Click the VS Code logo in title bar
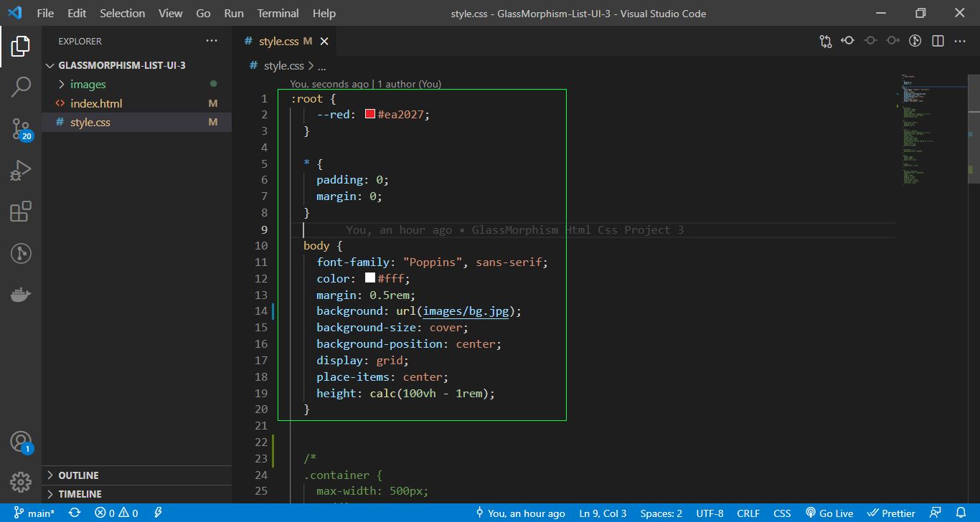The height and width of the screenshot is (522, 980). point(14,13)
